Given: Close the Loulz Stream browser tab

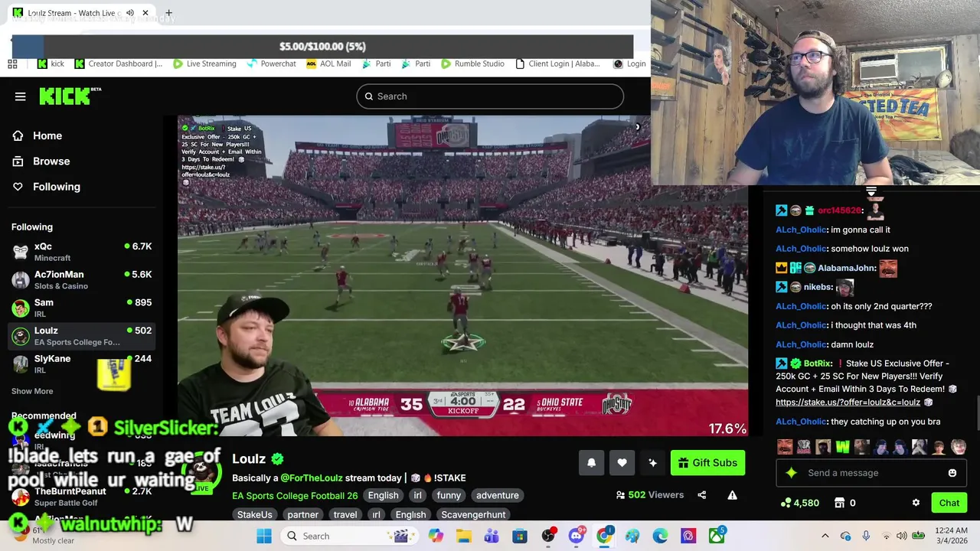Looking at the screenshot, I should click(x=145, y=13).
